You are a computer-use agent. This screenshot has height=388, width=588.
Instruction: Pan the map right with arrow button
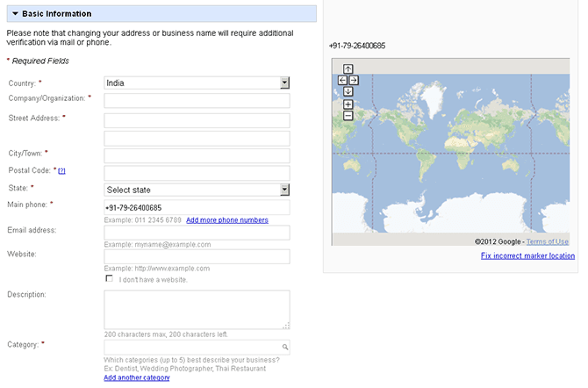pyautogui.click(x=354, y=80)
